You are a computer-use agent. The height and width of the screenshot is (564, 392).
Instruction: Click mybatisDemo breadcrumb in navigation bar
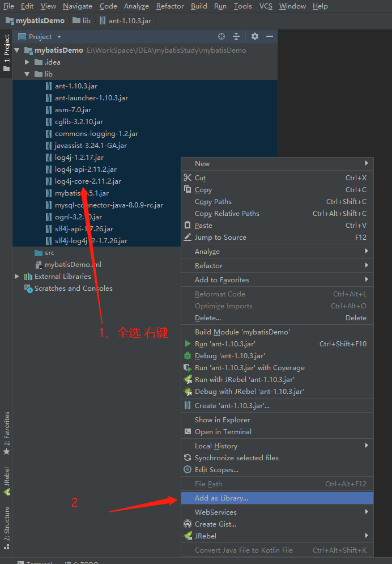coord(35,21)
